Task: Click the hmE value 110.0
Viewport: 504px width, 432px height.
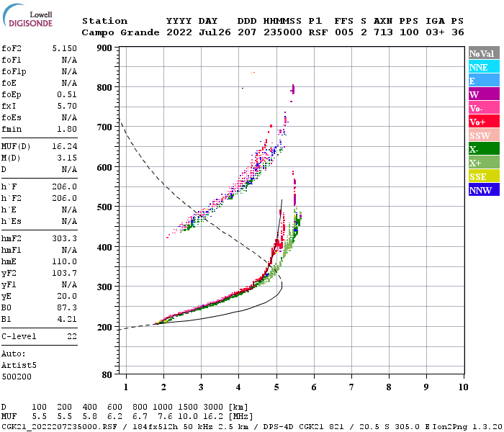Action: [65, 261]
